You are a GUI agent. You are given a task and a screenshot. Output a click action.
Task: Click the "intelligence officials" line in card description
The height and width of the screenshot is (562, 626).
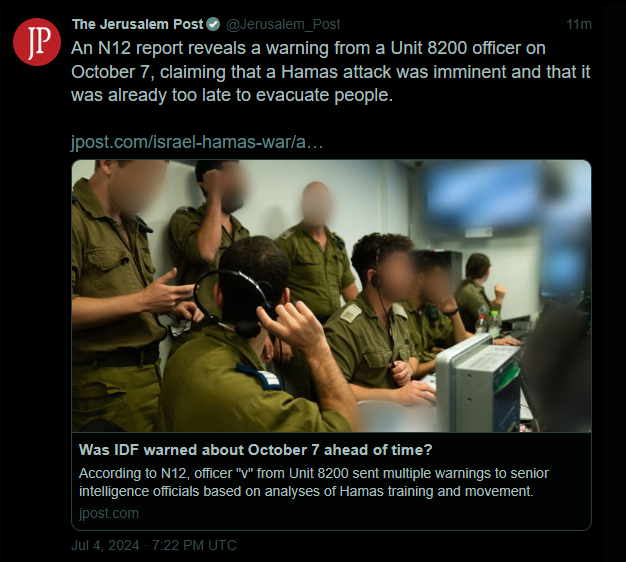[x=306, y=491]
